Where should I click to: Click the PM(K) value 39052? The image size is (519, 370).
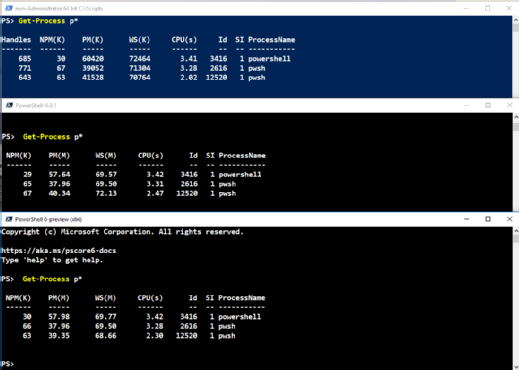93,68
